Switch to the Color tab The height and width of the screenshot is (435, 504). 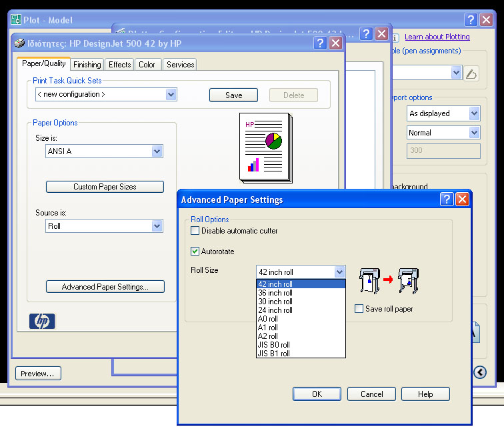point(147,65)
